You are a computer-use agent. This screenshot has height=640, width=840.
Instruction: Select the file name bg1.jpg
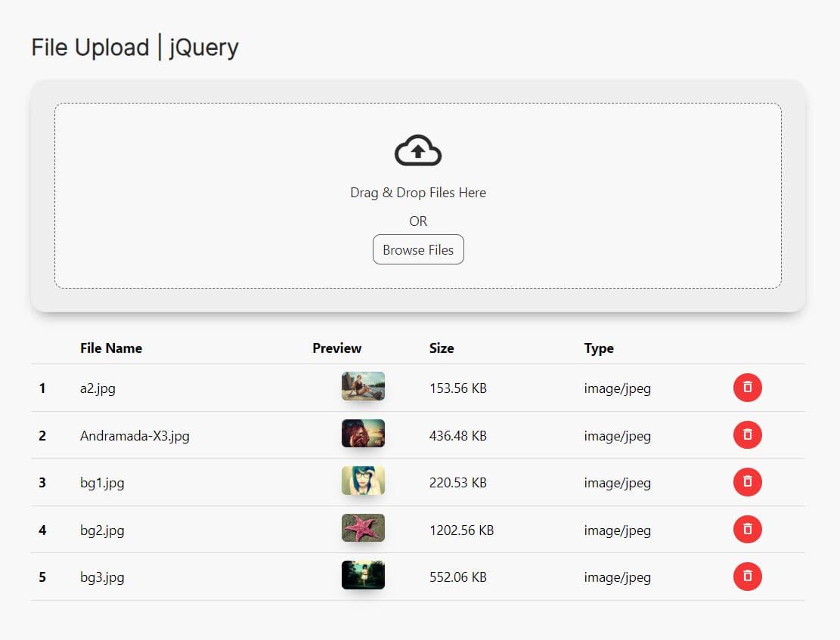point(102,483)
